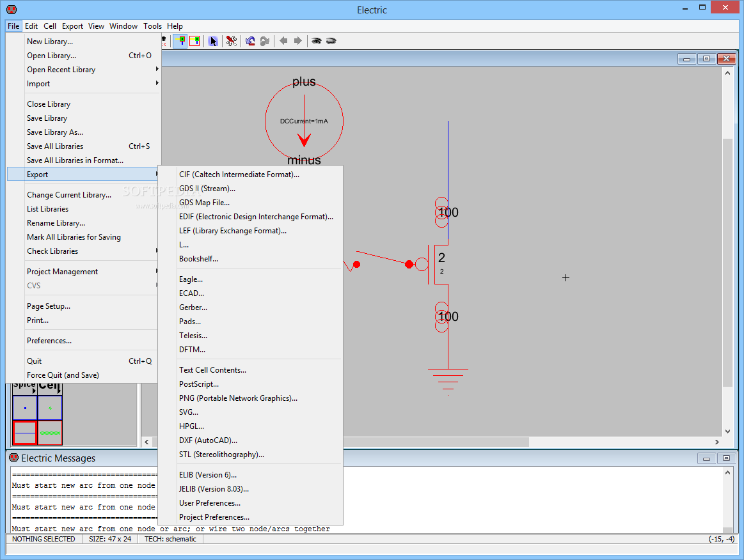744x560 pixels.
Task: Choose New Library... from File menu
Action: [84, 42]
